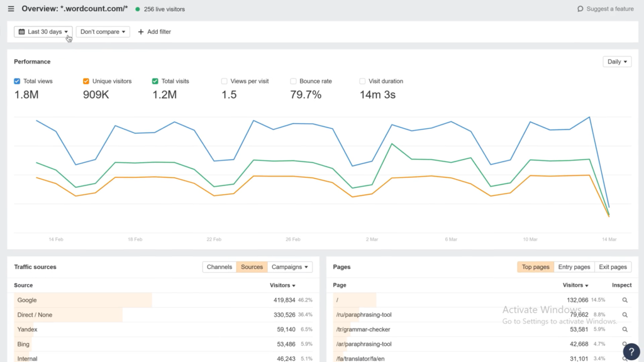Open the help question mark button

click(630, 351)
